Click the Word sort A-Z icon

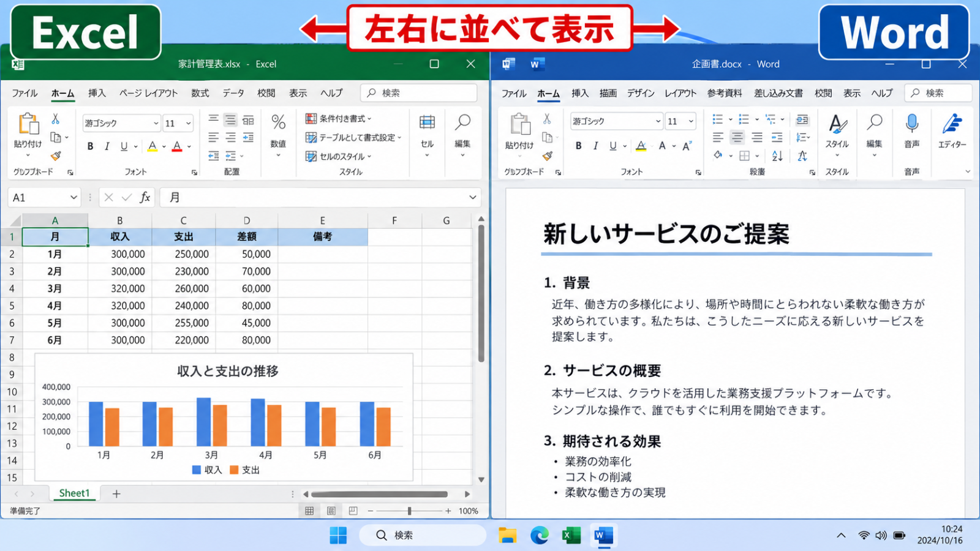tap(777, 156)
